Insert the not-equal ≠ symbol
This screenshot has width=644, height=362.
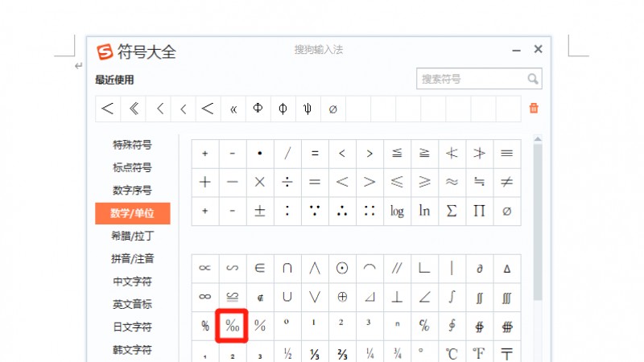point(506,182)
